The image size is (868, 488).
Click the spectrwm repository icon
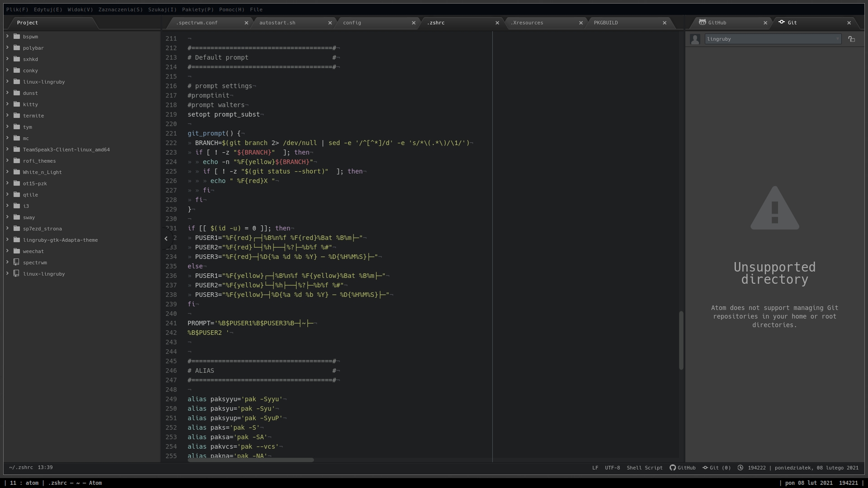(17, 262)
